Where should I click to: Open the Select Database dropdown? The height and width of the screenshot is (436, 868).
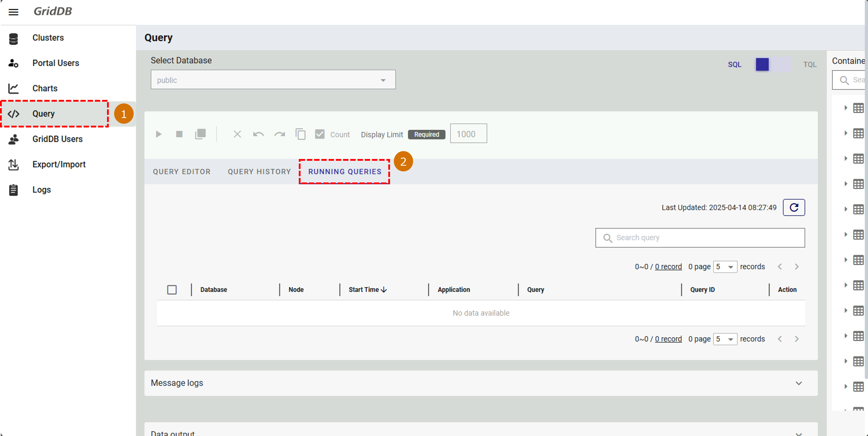(273, 80)
